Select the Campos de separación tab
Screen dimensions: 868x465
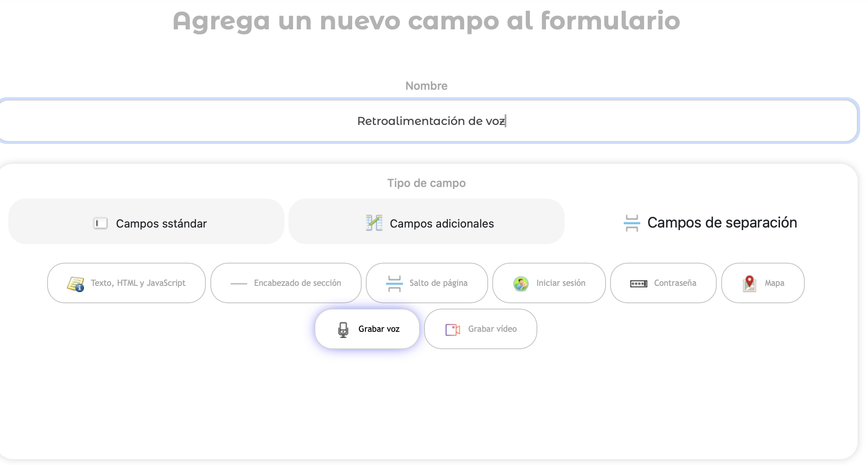point(710,223)
